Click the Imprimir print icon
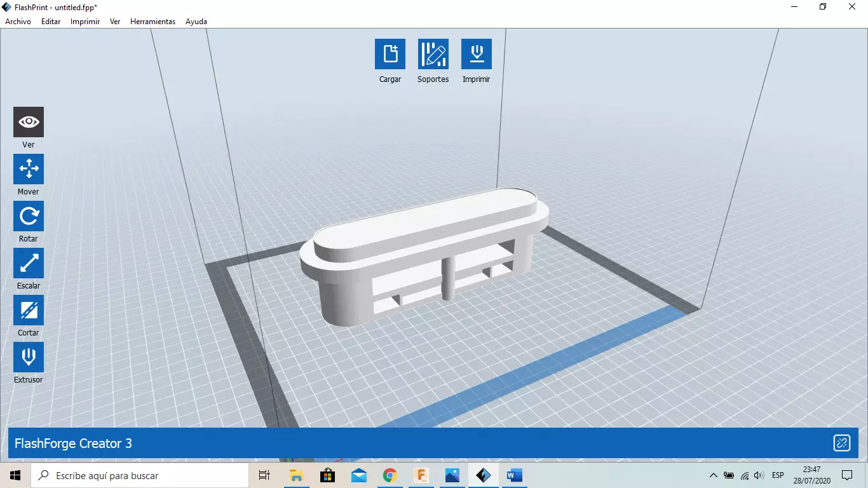The image size is (868, 488). [477, 54]
